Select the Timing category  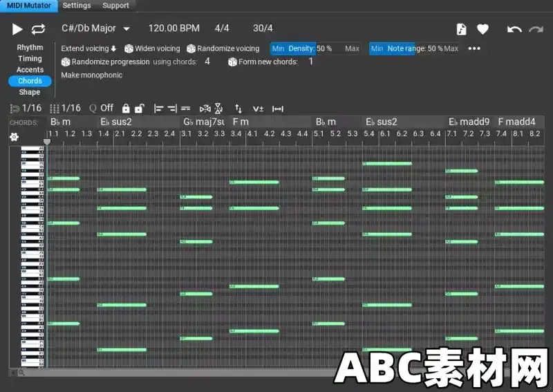point(30,59)
